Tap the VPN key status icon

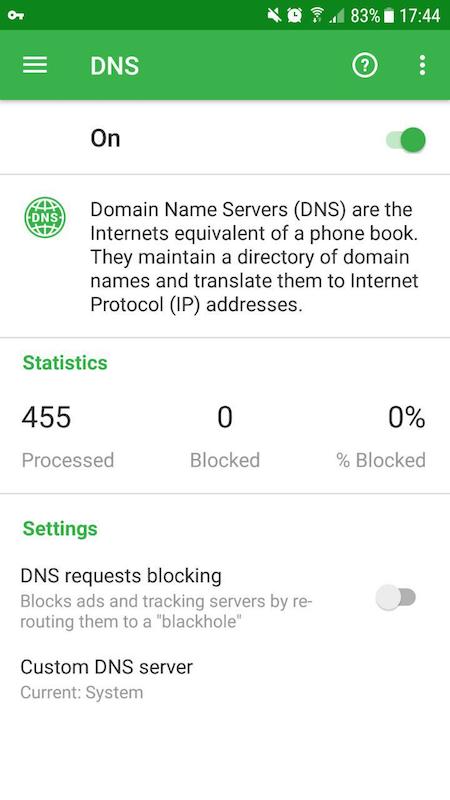pos(16,15)
